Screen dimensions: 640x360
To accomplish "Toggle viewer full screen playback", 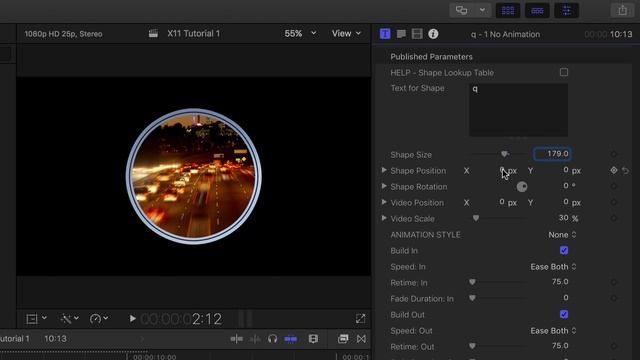I will [x=360, y=318].
